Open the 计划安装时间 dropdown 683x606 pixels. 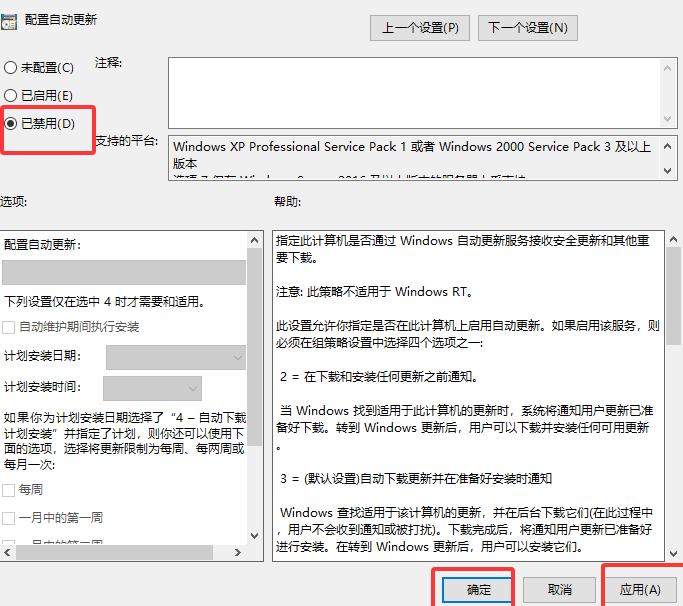click(152, 388)
